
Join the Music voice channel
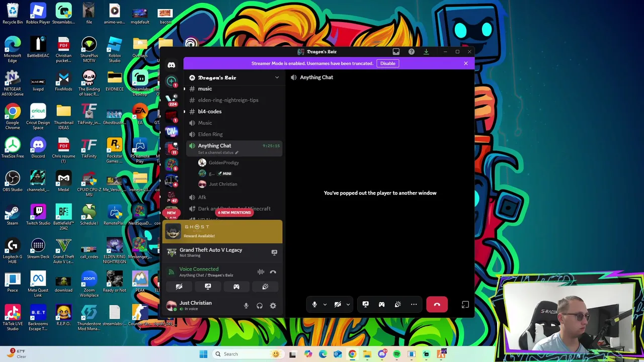[205, 123]
